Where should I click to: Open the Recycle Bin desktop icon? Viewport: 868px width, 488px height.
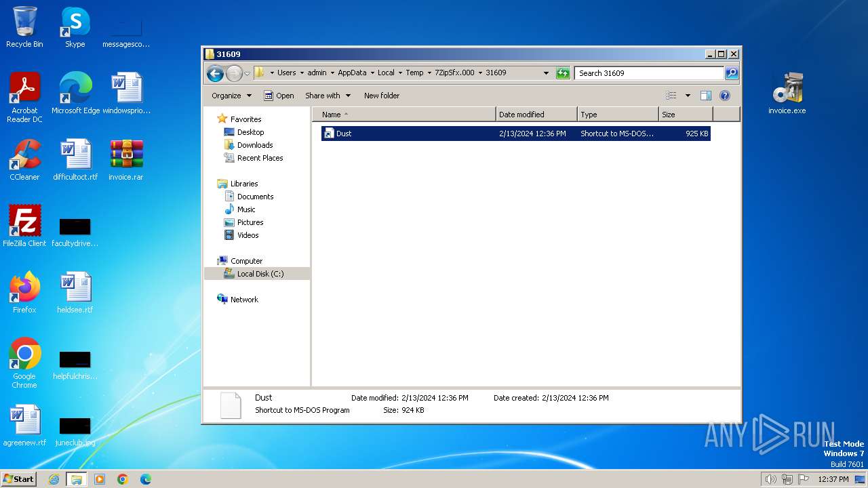(24, 28)
